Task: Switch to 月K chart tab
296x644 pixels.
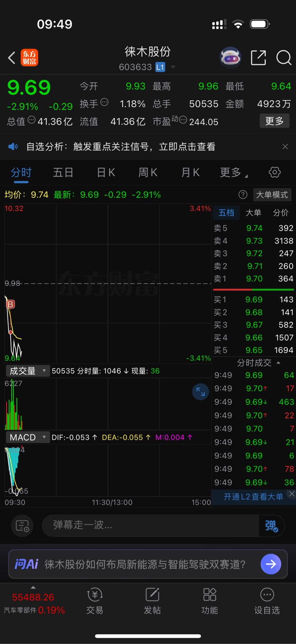Action: pyautogui.click(x=190, y=172)
